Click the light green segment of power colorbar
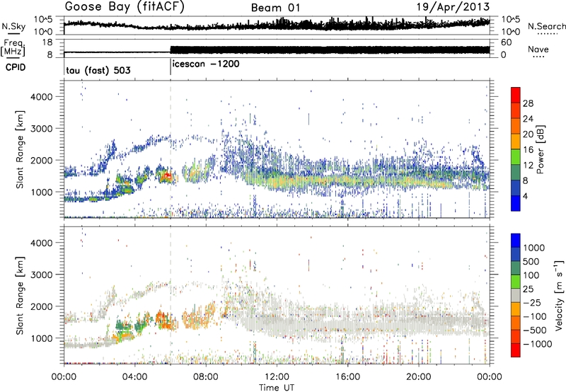Viewport: 566px width, 392px height. (516, 157)
